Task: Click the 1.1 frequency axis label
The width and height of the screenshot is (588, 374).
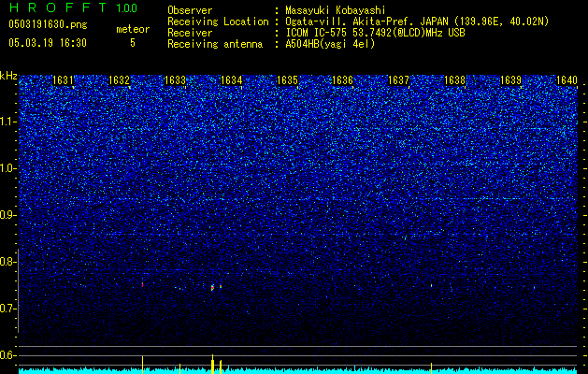Action: (7, 122)
